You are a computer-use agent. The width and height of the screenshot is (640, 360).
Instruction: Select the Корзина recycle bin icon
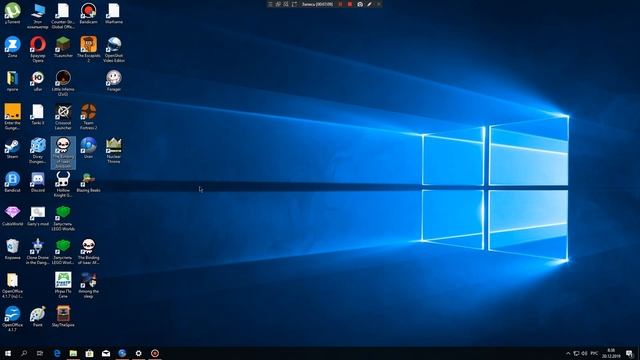[x=12, y=250]
